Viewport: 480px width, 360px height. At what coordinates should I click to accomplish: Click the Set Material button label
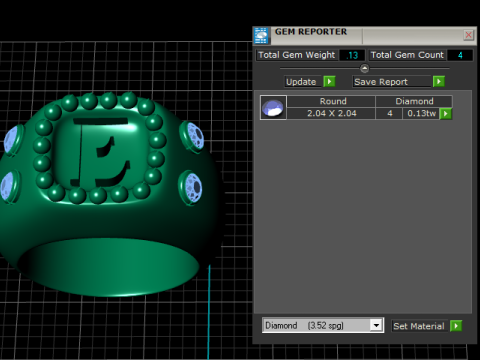[x=419, y=326]
